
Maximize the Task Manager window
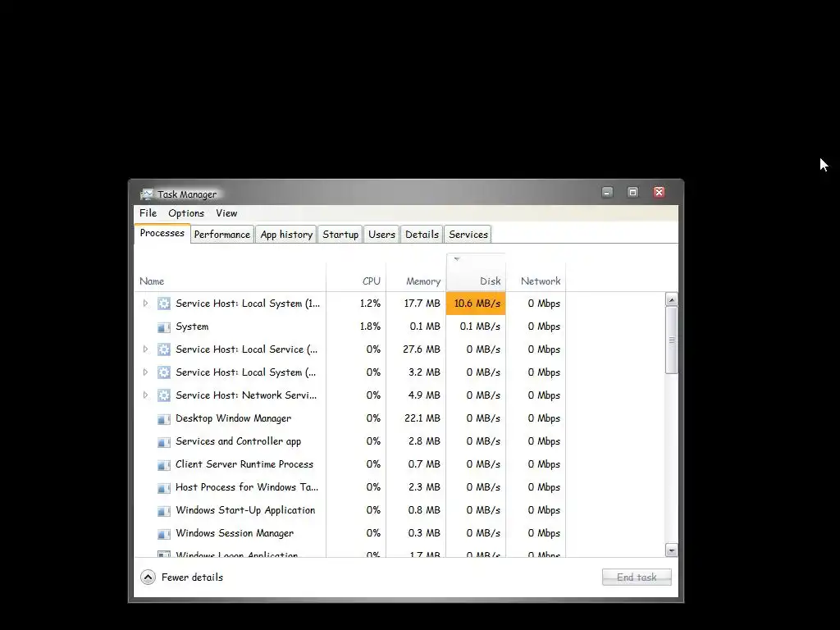[632, 192]
